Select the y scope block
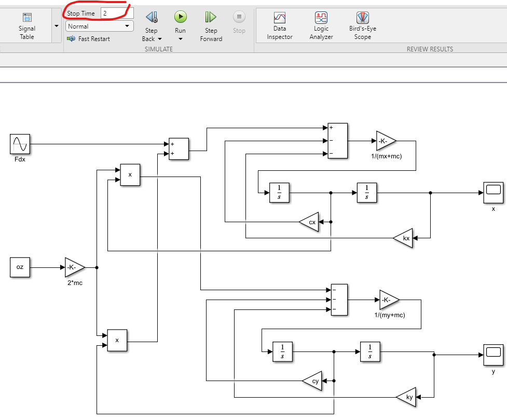Viewport: 507px width, 420px height. click(x=493, y=355)
